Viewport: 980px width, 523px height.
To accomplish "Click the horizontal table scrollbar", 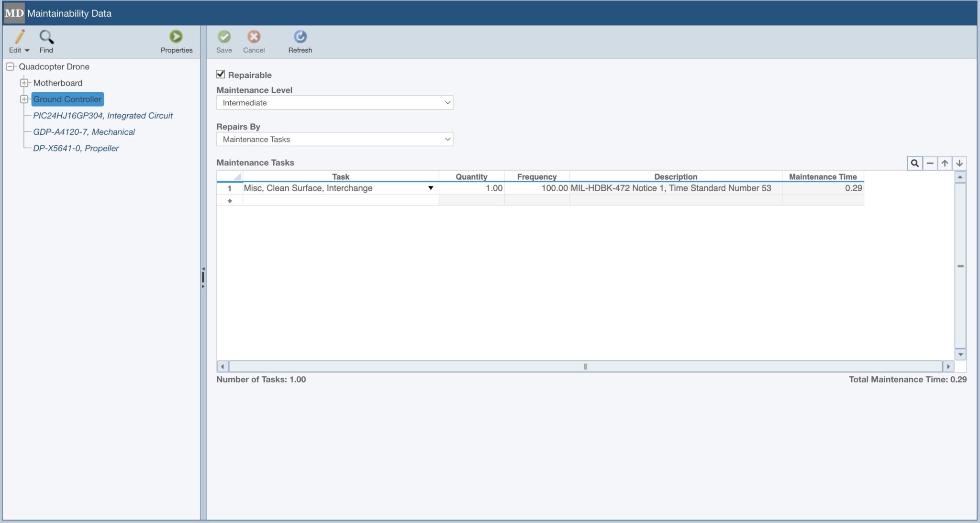I will (x=585, y=366).
